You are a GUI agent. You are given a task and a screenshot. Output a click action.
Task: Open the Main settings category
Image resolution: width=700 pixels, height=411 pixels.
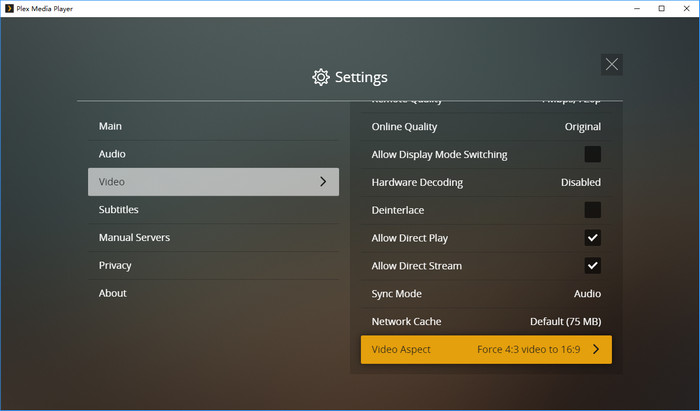tap(213, 126)
